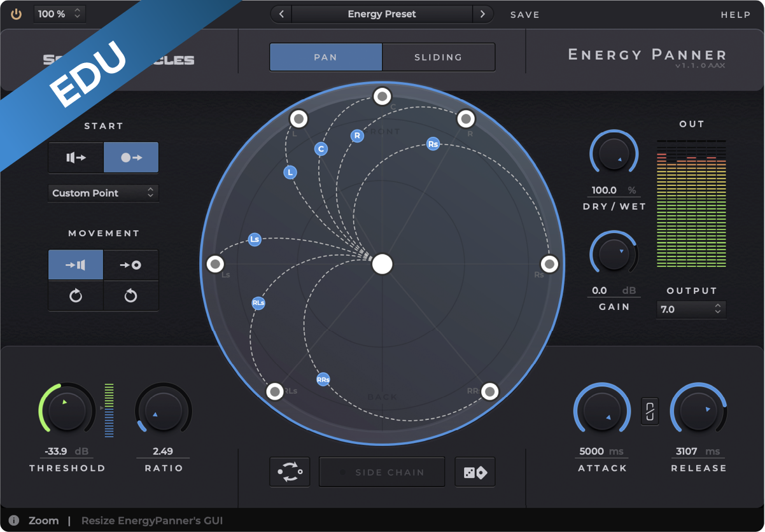Open the Custom Point dropdown
765x532 pixels.
[x=103, y=193]
